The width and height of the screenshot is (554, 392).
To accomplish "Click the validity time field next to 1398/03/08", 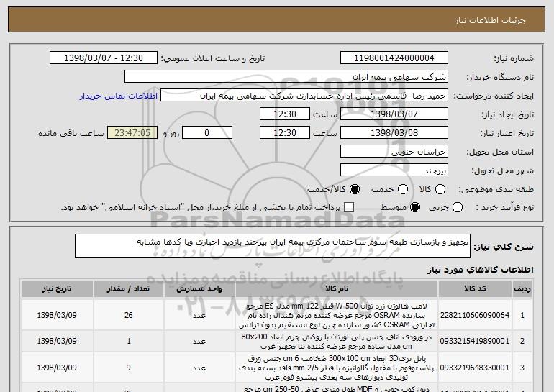I will tap(285, 133).
